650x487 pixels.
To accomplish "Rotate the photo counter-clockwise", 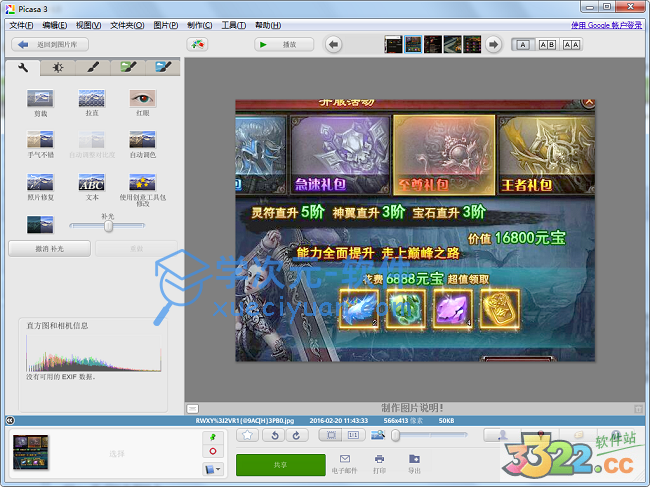I will tap(274, 435).
